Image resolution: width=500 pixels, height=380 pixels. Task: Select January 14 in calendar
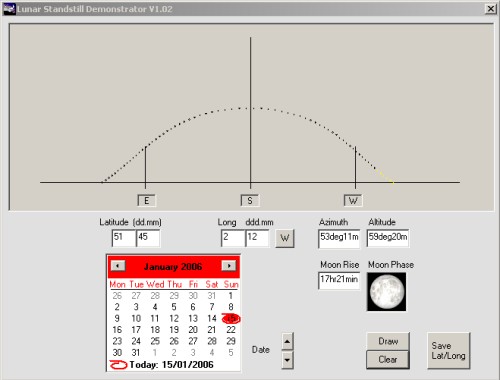tap(212, 318)
